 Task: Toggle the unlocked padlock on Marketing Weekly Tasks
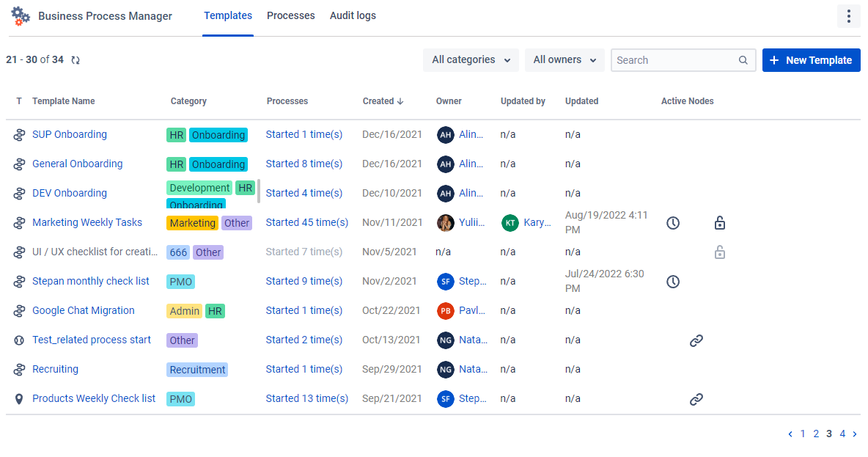pyautogui.click(x=719, y=222)
